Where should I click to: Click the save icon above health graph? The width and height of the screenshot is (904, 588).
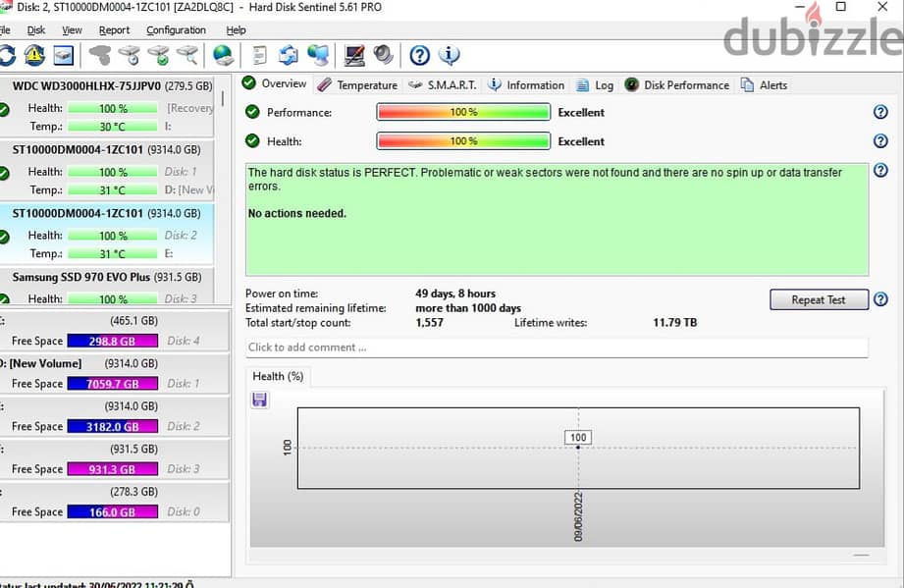(259, 400)
